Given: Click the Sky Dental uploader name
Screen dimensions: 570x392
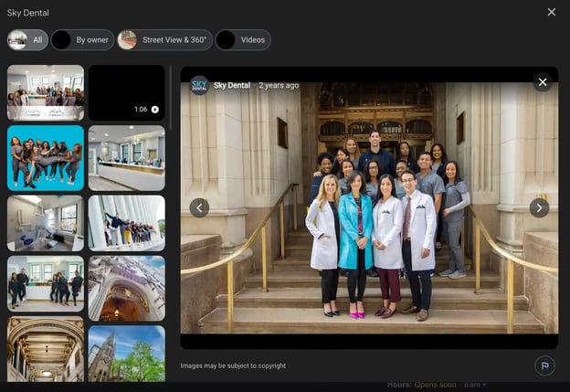Looking at the screenshot, I should point(233,85).
